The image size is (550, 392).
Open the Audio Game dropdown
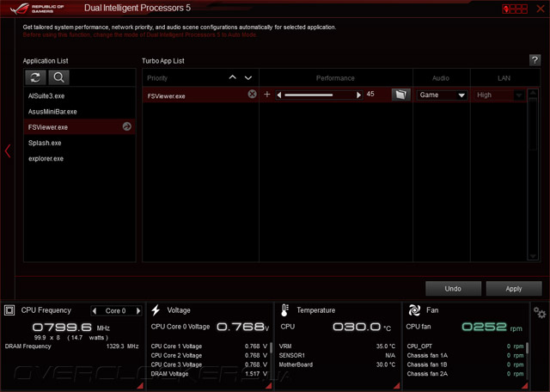tap(441, 95)
